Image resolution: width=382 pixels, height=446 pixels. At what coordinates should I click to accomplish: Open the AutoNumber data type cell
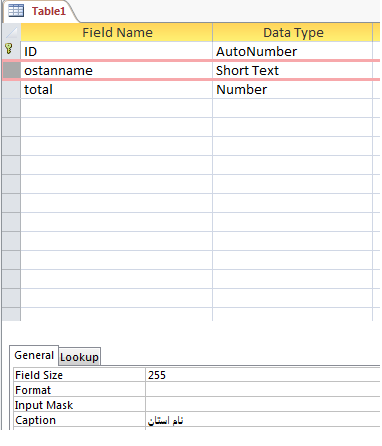293,51
